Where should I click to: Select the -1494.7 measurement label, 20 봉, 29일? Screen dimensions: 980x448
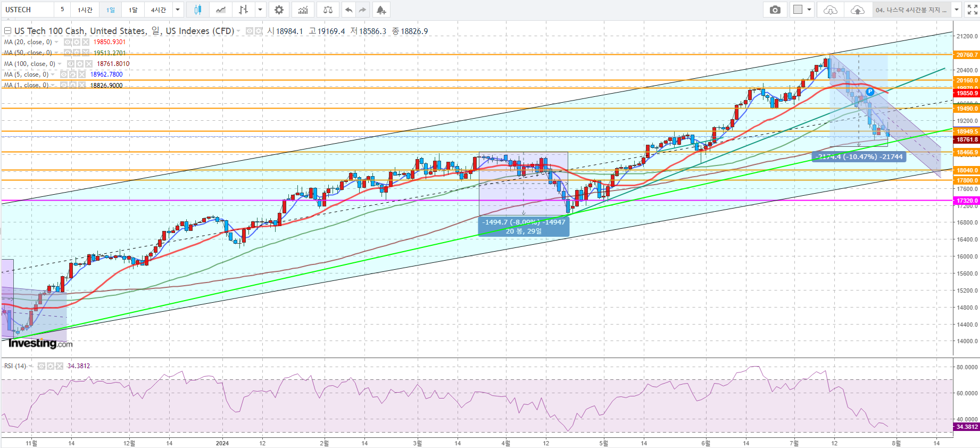tap(524, 227)
